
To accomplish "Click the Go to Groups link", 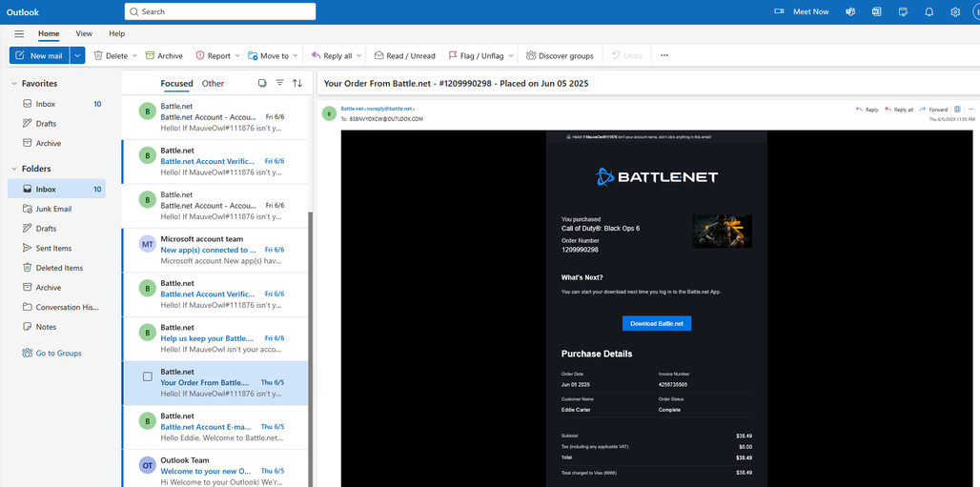I will coord(51,354).
